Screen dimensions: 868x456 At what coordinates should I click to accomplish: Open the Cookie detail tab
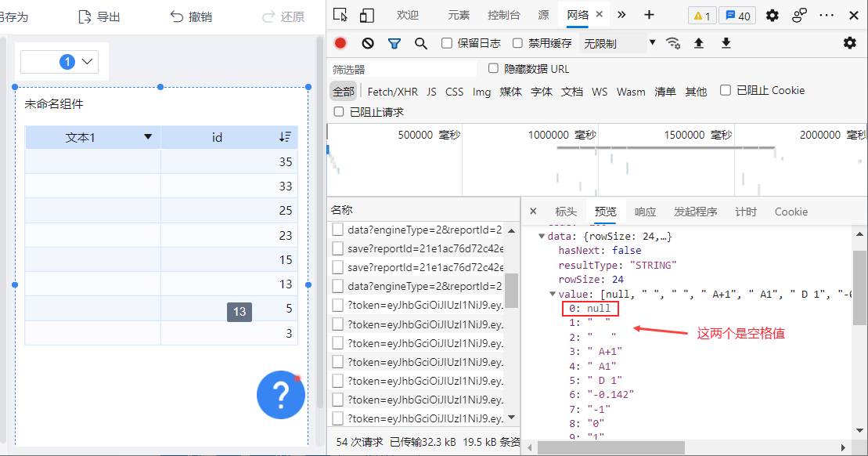(x=791, y=212)
